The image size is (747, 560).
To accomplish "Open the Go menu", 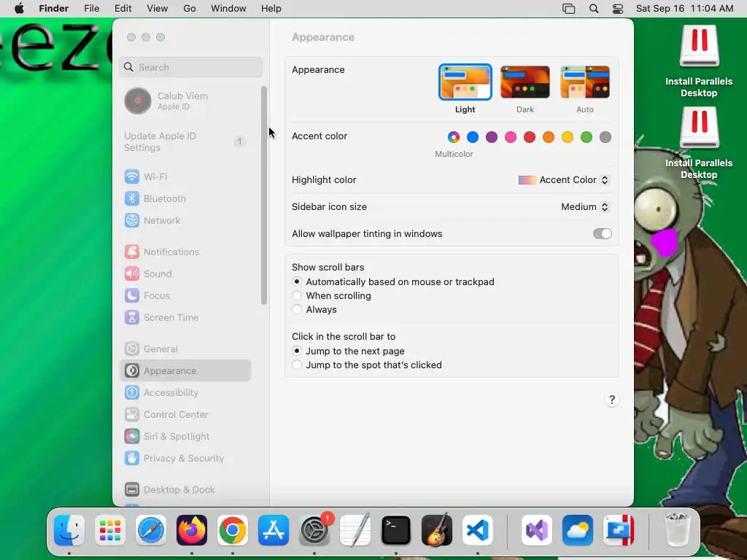I will (x=190, y=9).
